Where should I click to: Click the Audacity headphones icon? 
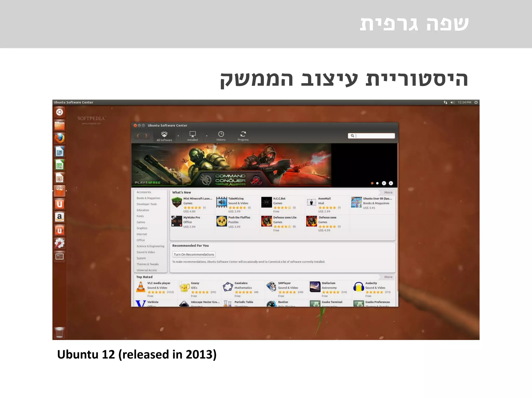point(359,287)
